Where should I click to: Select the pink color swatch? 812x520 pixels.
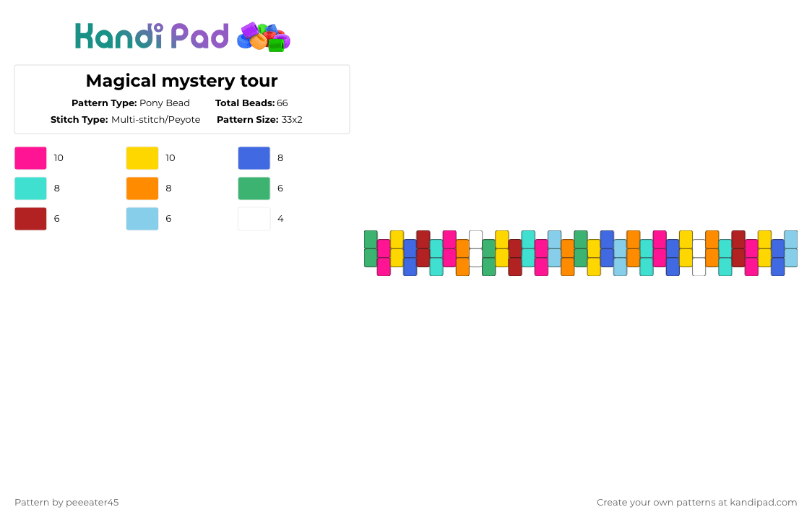[x=30, y=158]
